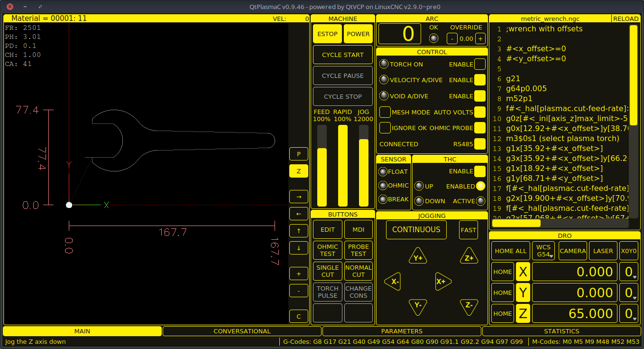This screenshot has width=644, height=349.
Task: Run the PROBE TEST
Action: pyautogui.click(x=359, y=250)
